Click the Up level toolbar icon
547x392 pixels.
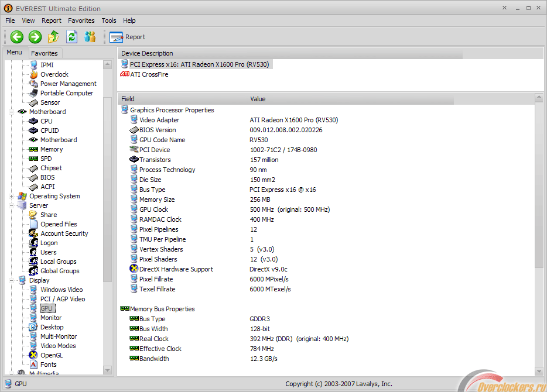53,37
